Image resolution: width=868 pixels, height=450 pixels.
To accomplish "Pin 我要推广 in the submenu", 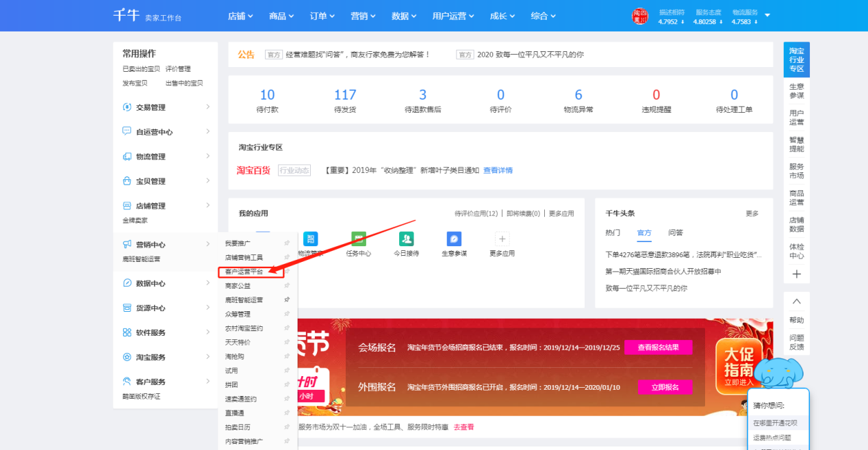I will click(x=287, y=243).
